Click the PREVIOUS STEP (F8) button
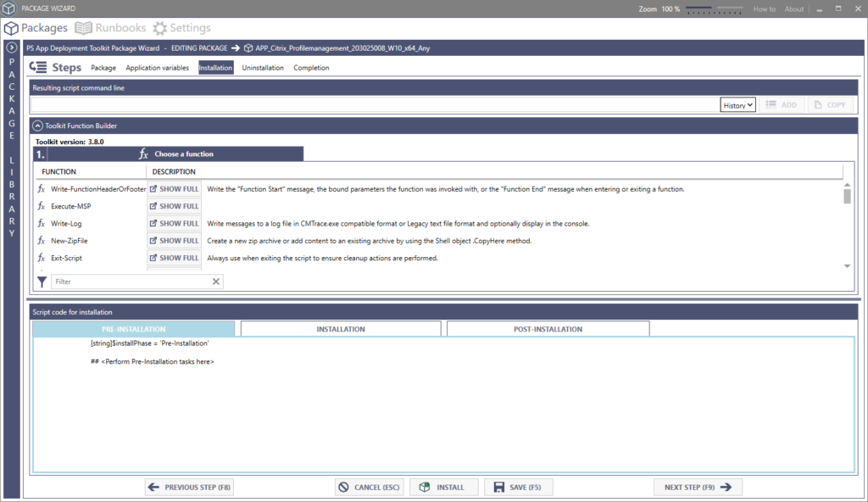 tap(189, 487)
